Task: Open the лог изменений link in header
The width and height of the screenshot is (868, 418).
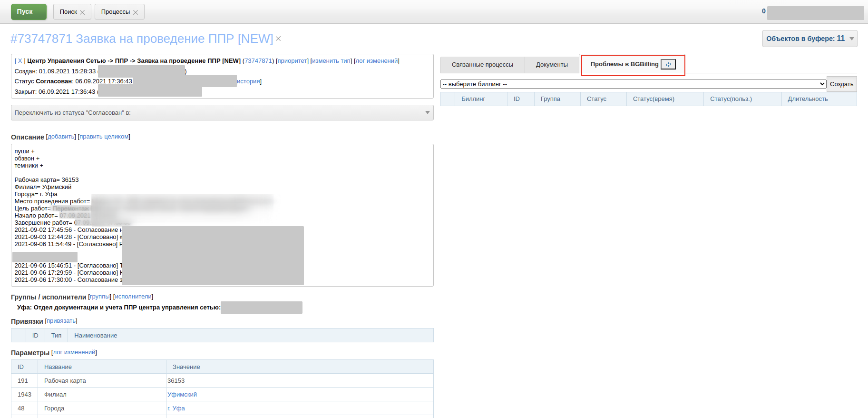Action: click(377, 61)
